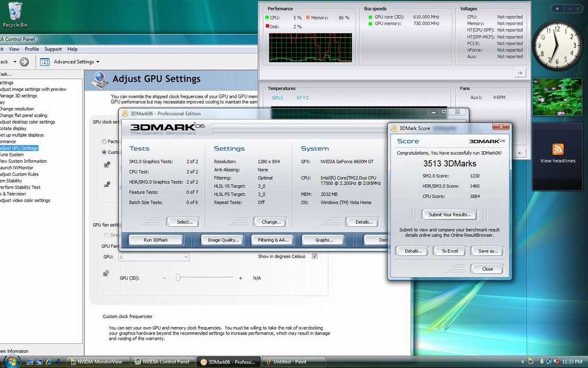Click Switch between windows quick launch icon
This screenshot has height=368, width=588.
[39, 362]
